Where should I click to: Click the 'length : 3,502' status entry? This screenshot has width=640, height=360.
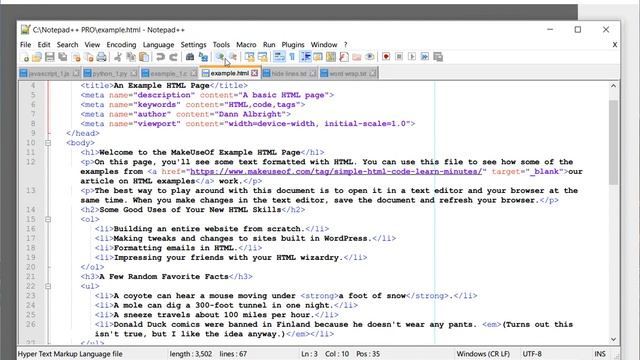click(x=191, y=354)
